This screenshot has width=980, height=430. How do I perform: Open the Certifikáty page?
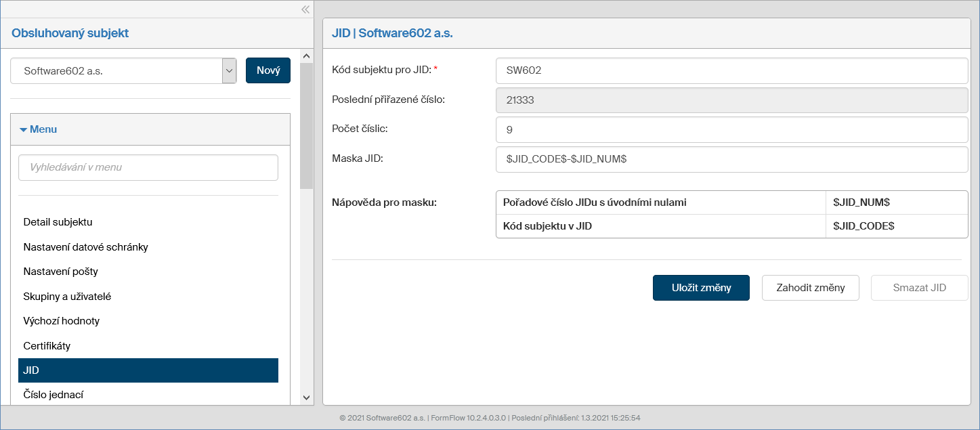pos(47,346)
